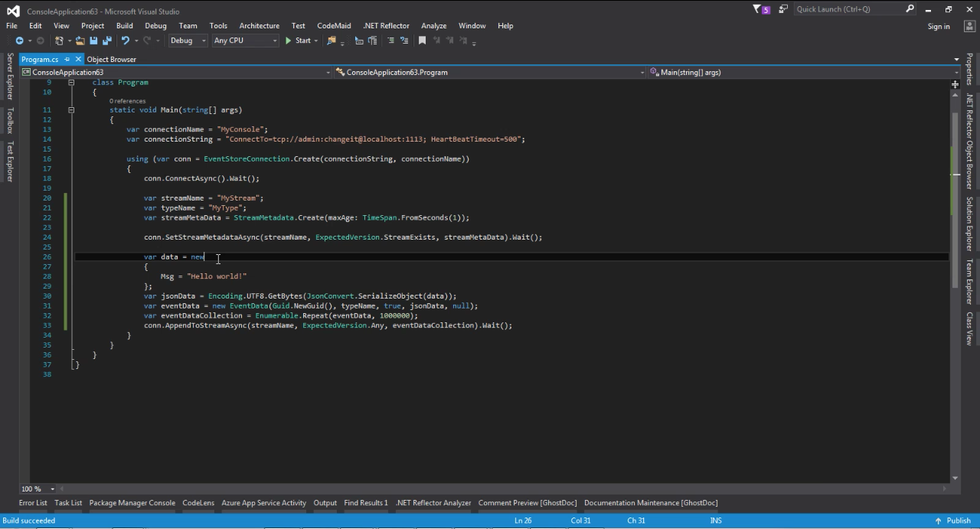Click the Find in Files toolbar icon
This screenshot has height=529, width=980.
[x=332, y=41]
